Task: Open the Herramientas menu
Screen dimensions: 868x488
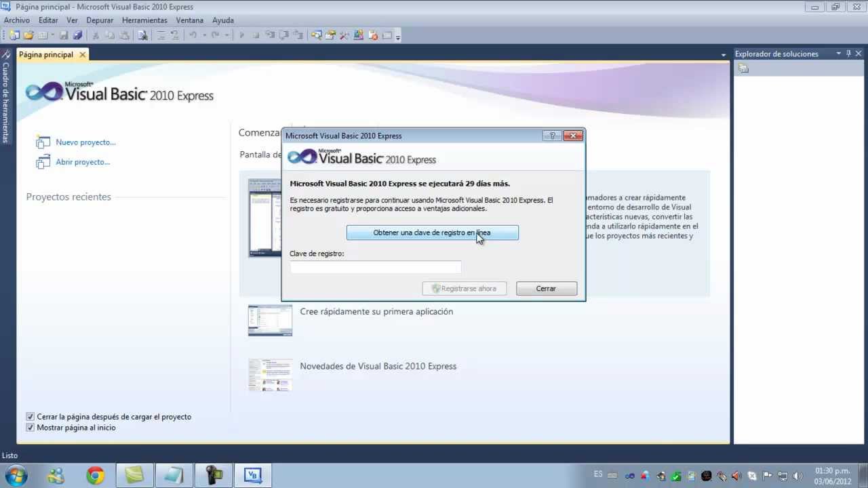Action: 144,20
